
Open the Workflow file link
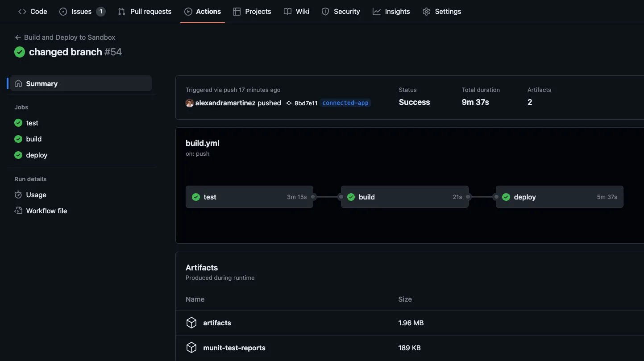(x=46, y=211)
